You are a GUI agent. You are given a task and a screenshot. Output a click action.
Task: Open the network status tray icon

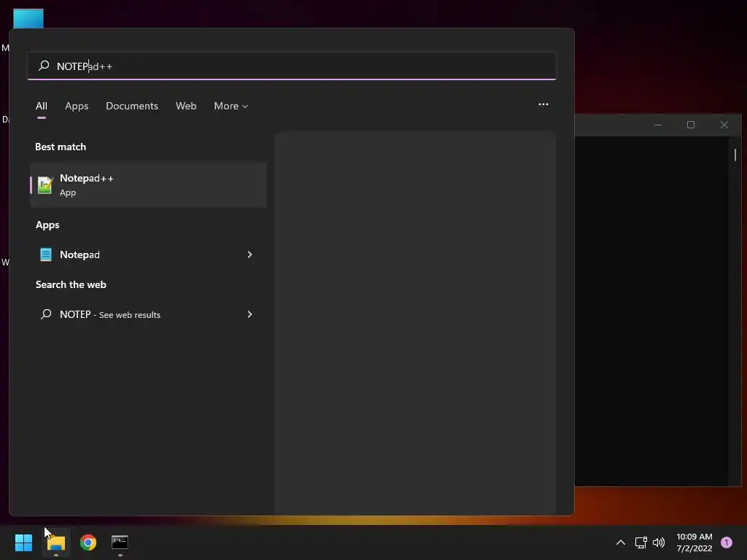640,542
